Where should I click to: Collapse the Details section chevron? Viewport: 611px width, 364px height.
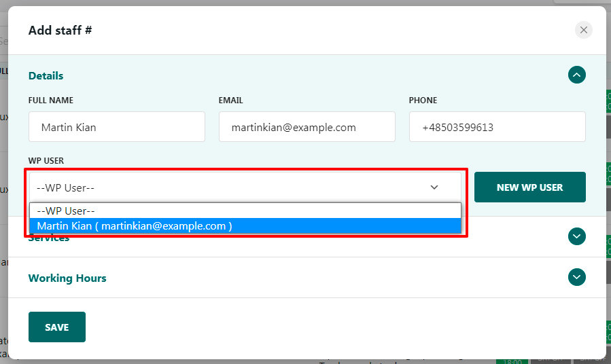coord(576,75)
